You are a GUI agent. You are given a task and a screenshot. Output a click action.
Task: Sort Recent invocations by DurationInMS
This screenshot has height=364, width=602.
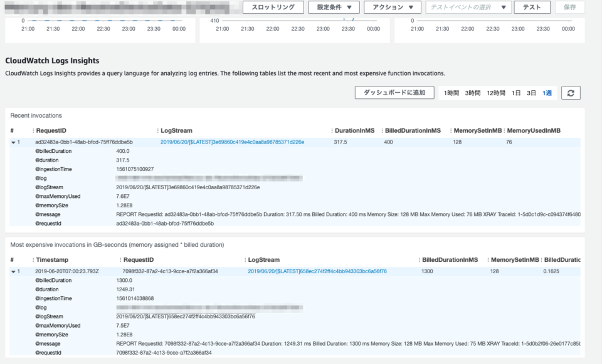[x=354, y=130]
